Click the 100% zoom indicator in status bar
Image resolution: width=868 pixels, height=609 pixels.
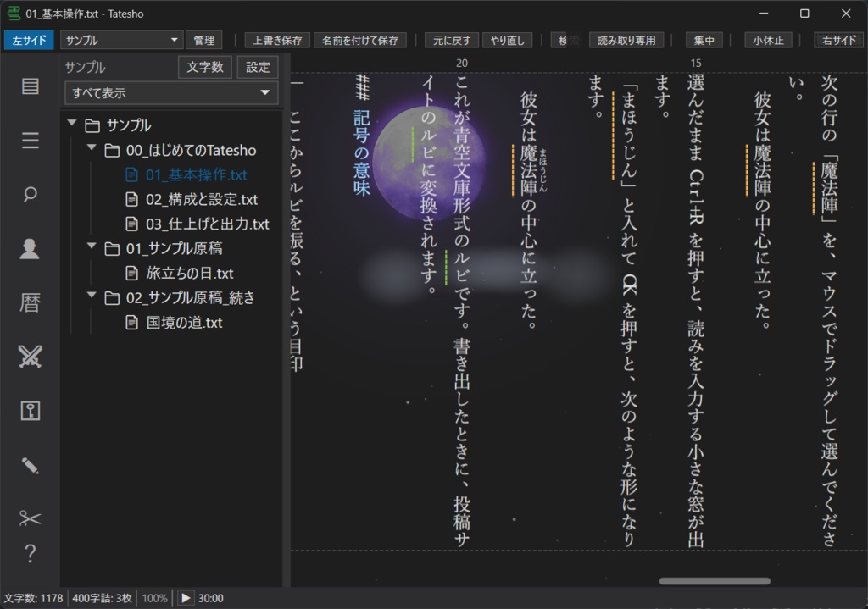pyautogui.click(x=154, y=598)
